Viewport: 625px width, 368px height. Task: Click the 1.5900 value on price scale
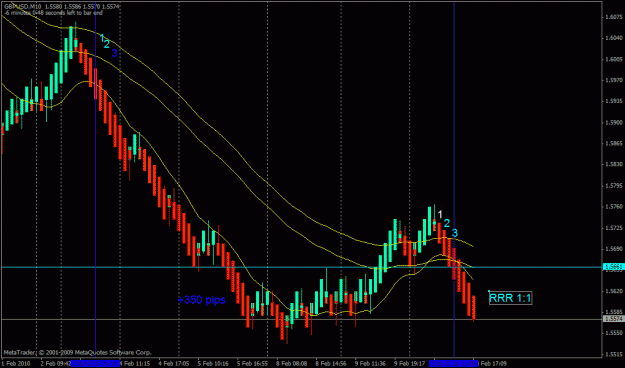[x=613, y=122]
